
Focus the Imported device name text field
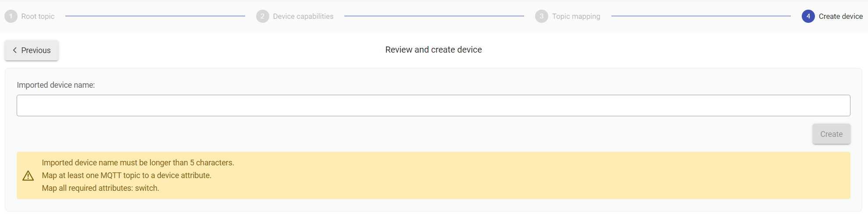tap(433, 106)
